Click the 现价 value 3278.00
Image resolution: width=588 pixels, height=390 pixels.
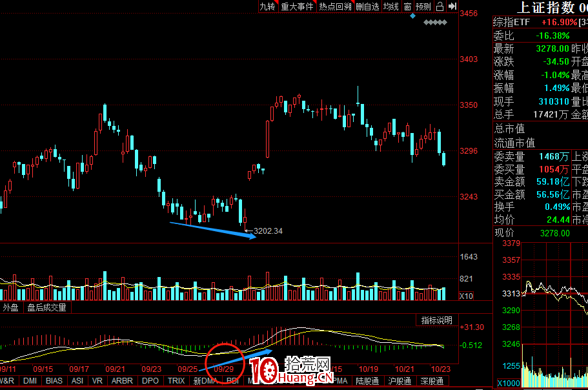tap(554, 233)
